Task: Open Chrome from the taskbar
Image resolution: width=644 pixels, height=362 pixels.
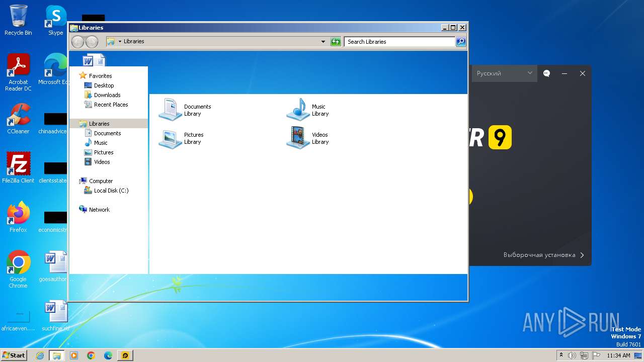Action: (91, 355)
